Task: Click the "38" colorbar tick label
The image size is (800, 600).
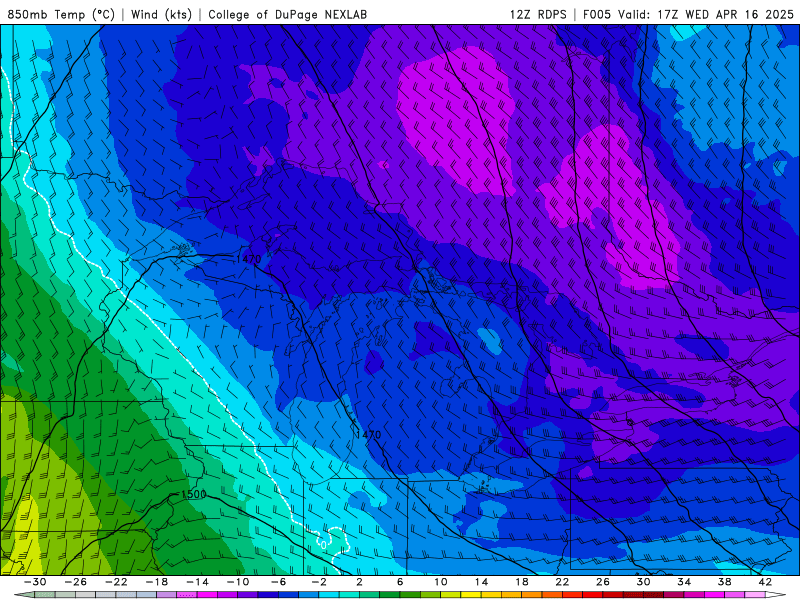Action: pyautogui.click(x=724, y=582)
